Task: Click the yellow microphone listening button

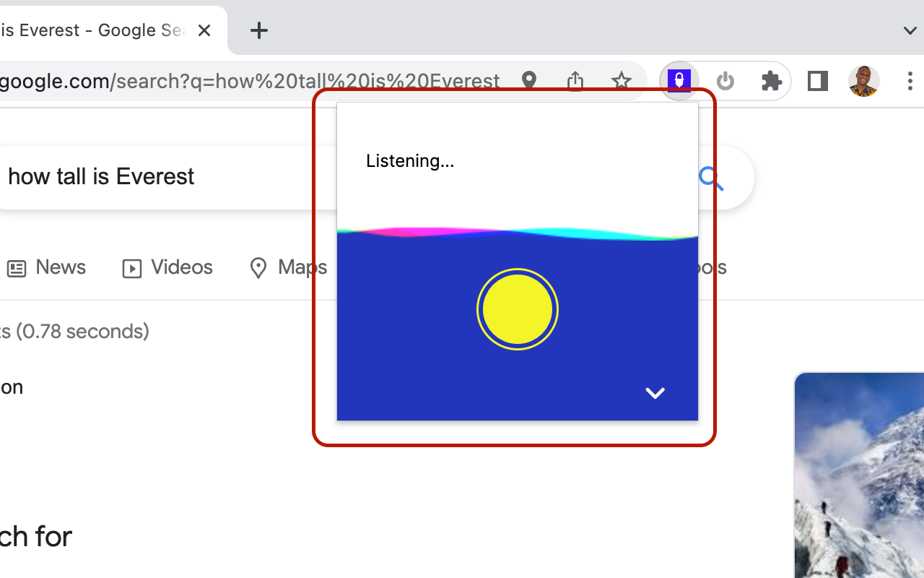Action: (x=518, y=309)
